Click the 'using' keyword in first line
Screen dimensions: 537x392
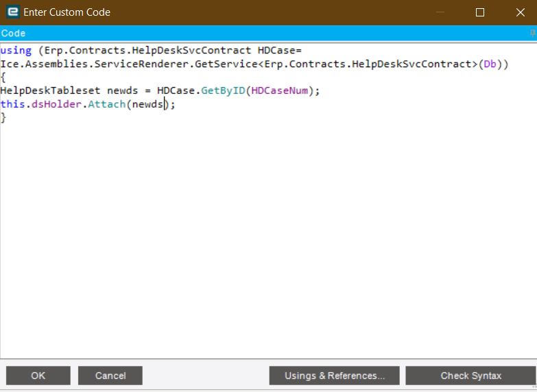(x=16, y=51)
